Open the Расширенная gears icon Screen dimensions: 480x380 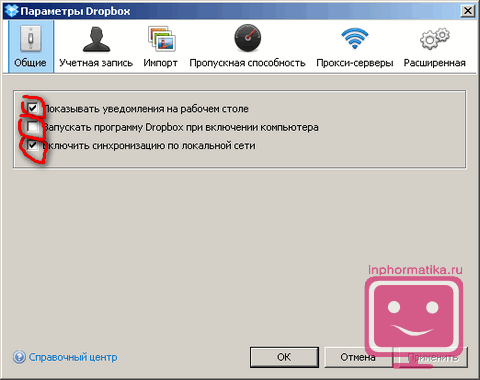[435, 39]
